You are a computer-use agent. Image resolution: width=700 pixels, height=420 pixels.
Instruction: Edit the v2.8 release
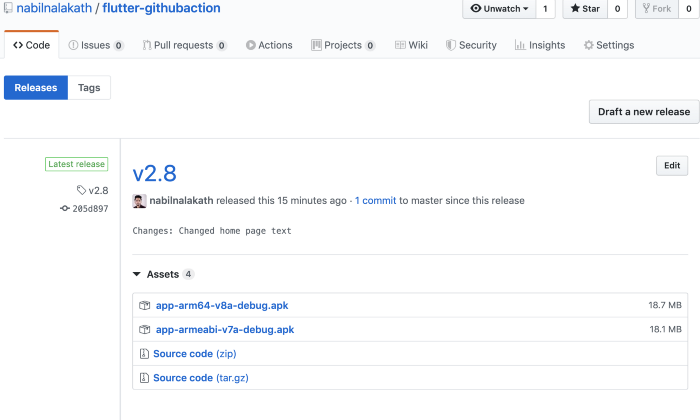click(671, 166)
